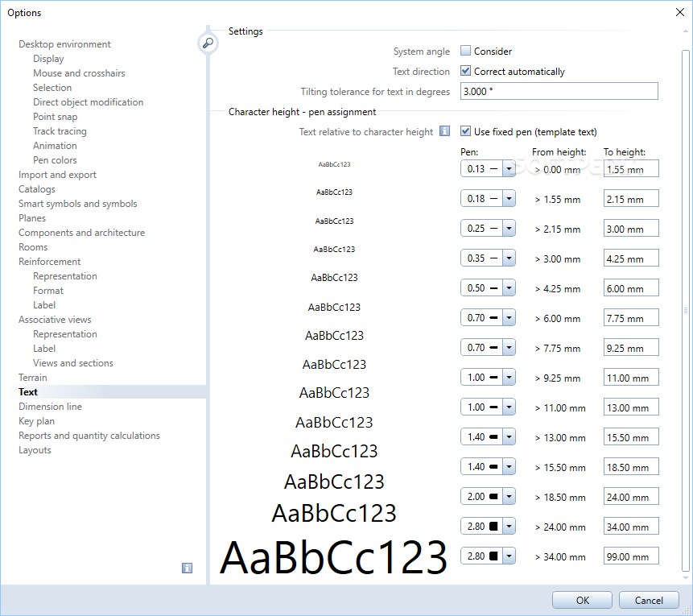Open pen dropdown for heights above 34.00 mm
693x616 pixels.
pos(509,556)
